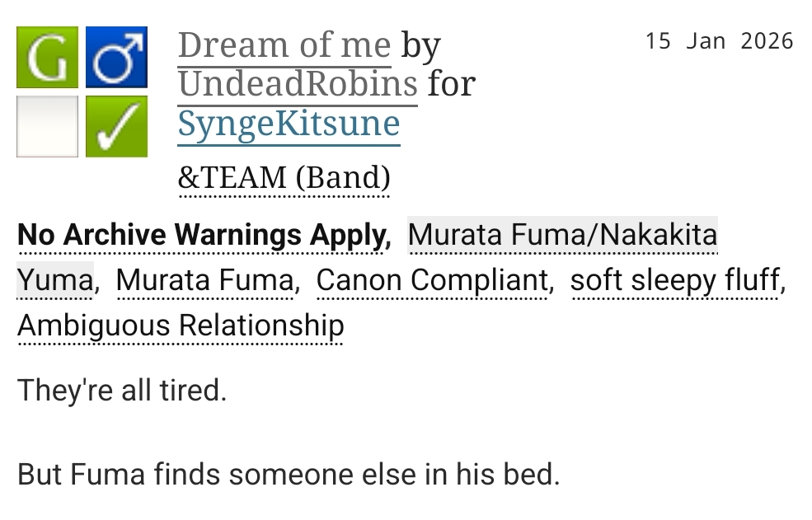Open the Murata Fuma/Nakakita relationship tag
The height and width of the screenshot is (520, 812).
pos(562,236)
